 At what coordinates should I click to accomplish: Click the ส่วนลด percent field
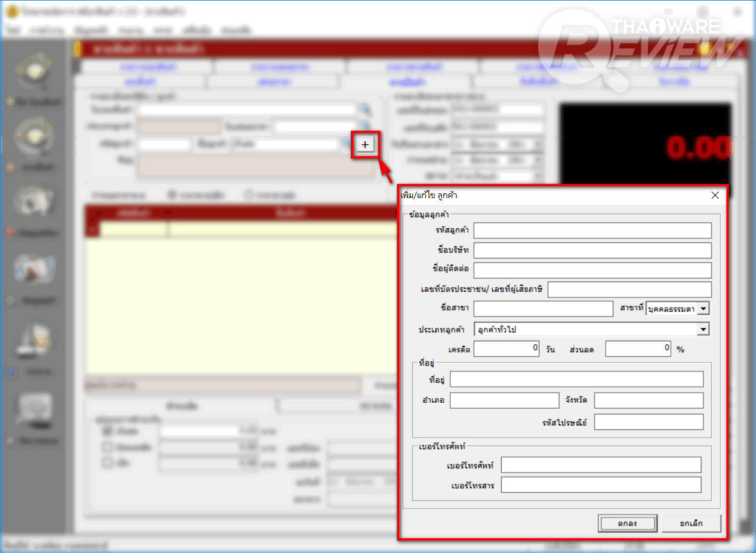pos(638,349)
